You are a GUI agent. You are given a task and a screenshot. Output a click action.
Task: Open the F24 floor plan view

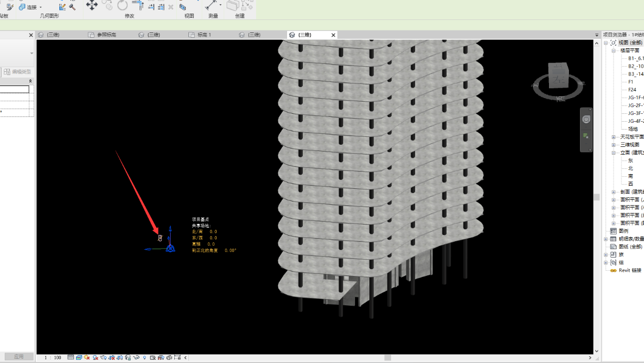(x=632, y=90)
